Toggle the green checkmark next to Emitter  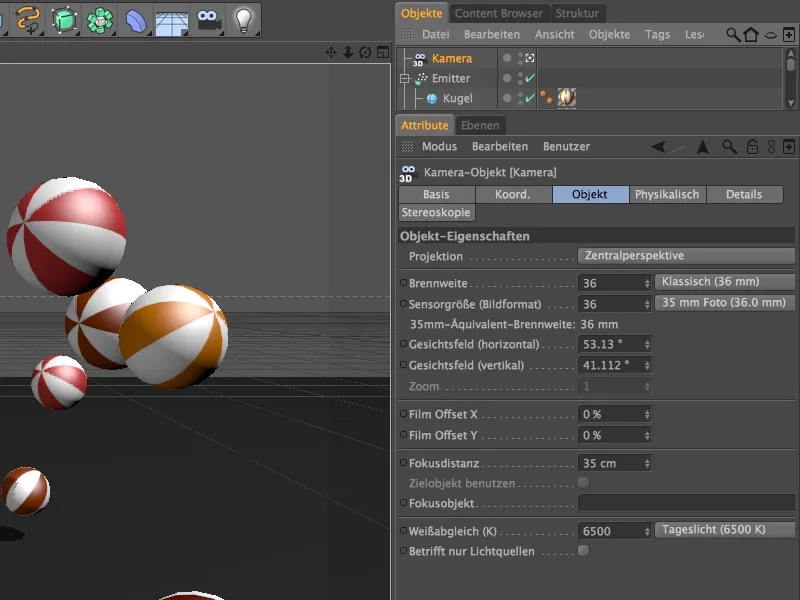coord(528,78)
